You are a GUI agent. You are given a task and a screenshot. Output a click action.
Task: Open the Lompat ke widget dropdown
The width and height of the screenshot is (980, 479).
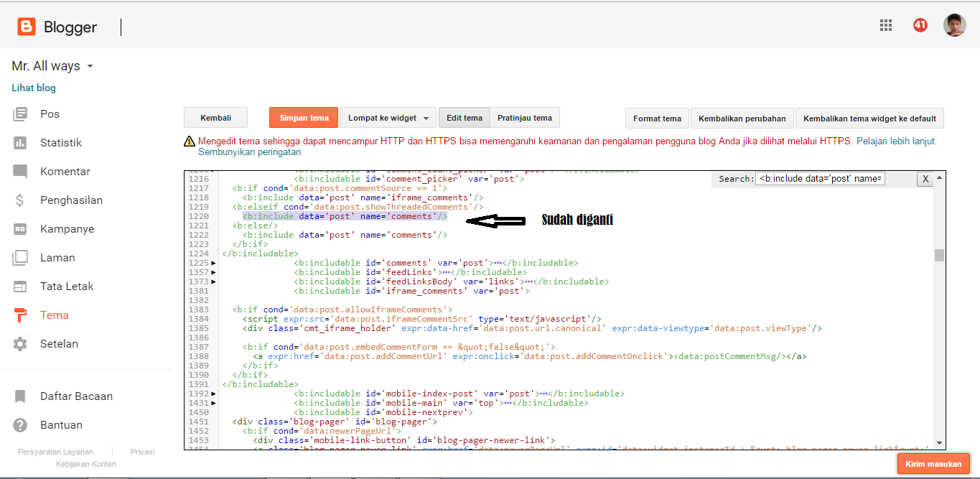point(388,117)
